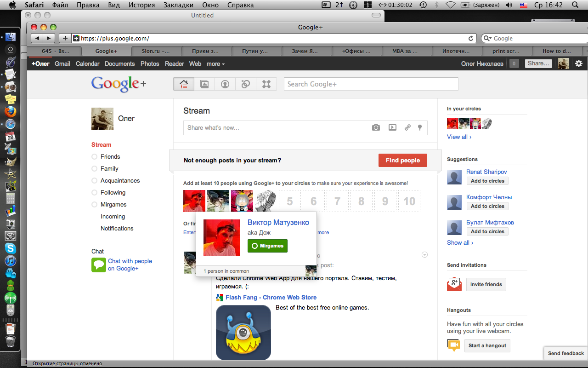This screenshot has width=588, height=368.
Task: Open the Games icon in Google+ navigation
Action: pyautogui.click(x=266, y=84)
